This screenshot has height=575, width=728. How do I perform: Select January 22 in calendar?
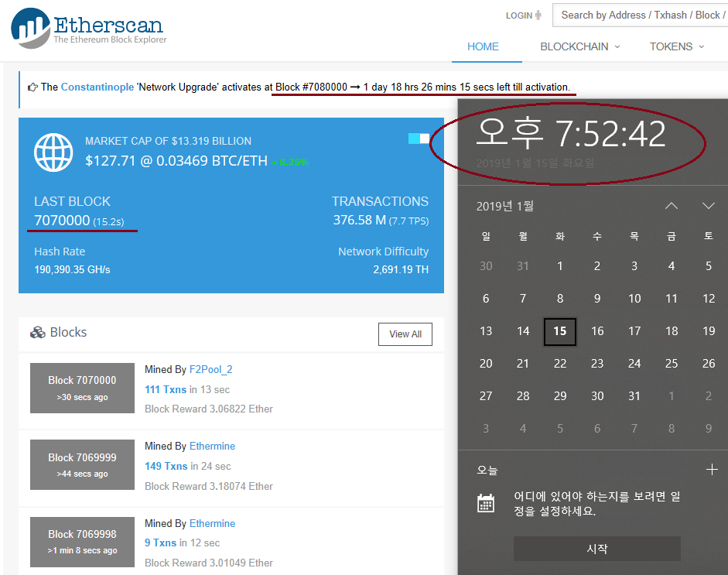coord(560,364)
